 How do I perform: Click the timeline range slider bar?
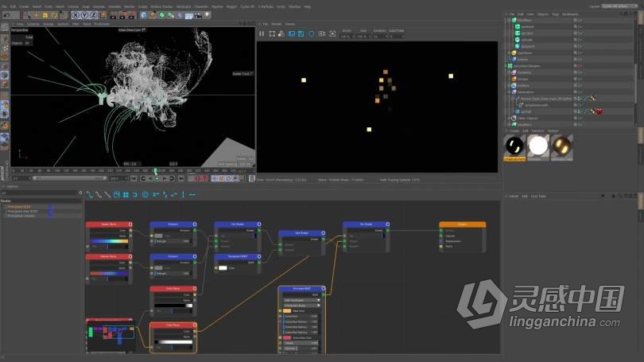(x=69, y=178)
